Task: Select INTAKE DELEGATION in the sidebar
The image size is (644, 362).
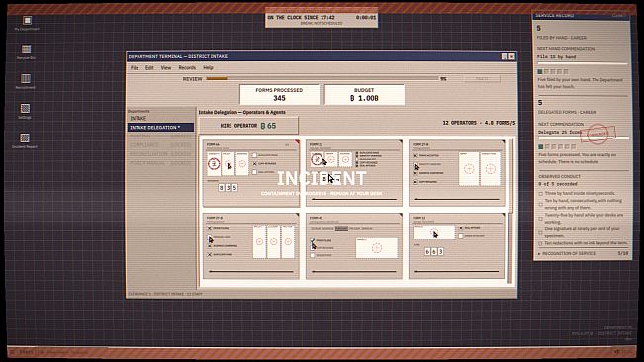Action: pos(160,128)
